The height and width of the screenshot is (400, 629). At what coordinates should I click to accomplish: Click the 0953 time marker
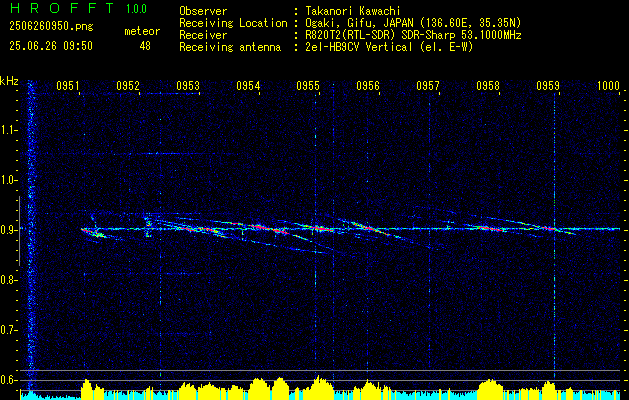click(188, 85)
